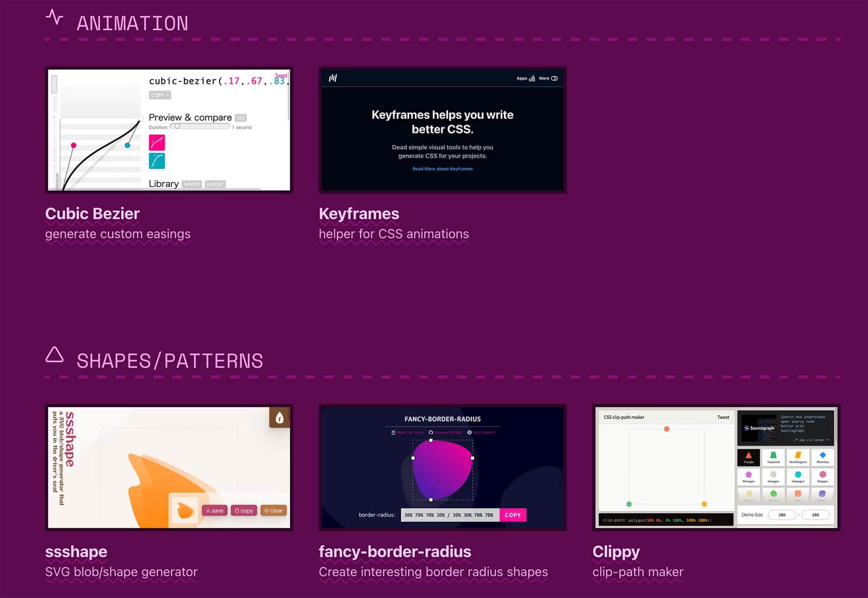Follow the Keyframes title link
Screen dimensions: 868x598
pos(359,214)
